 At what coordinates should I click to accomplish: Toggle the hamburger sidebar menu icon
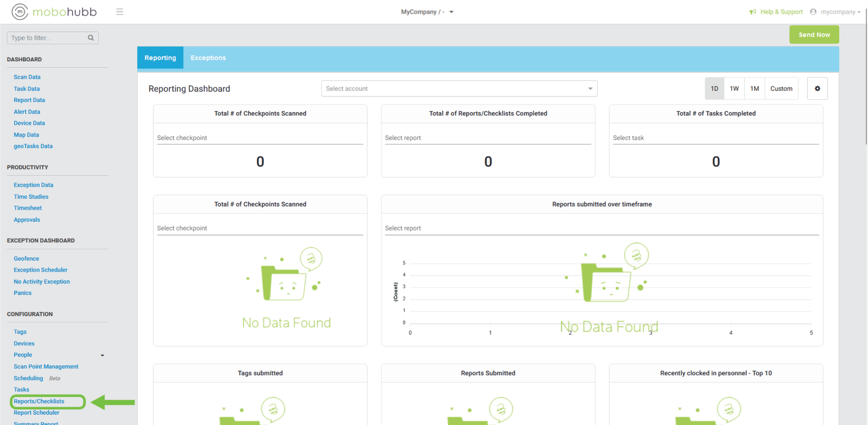pyautogui.click(x=119, y=12)
